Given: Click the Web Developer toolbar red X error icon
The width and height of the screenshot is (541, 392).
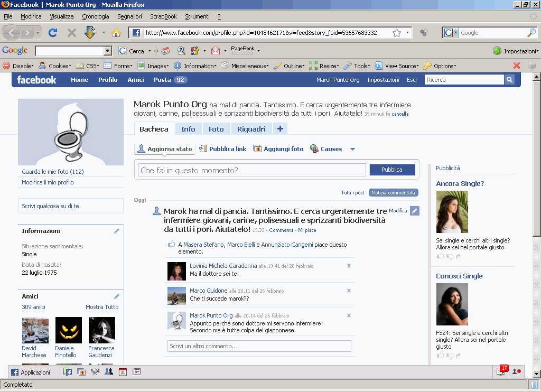Looking at the screenshot, I should pos(517,66).
